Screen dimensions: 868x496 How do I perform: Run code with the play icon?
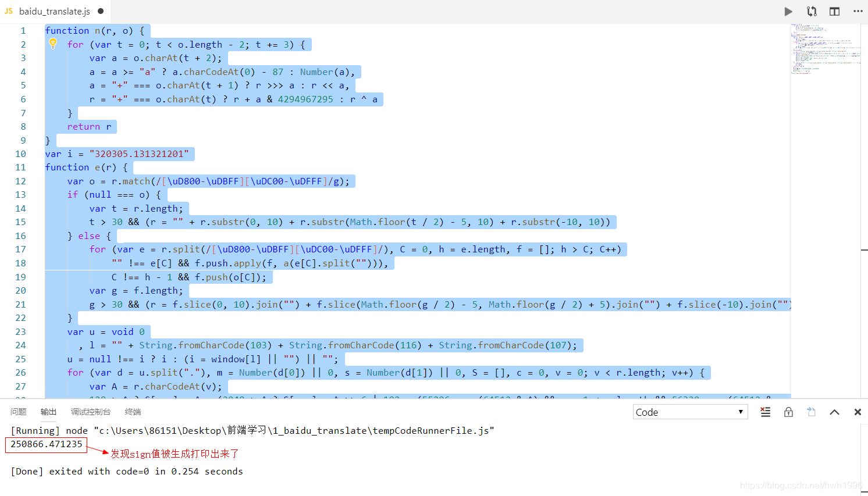click(788, 11)
